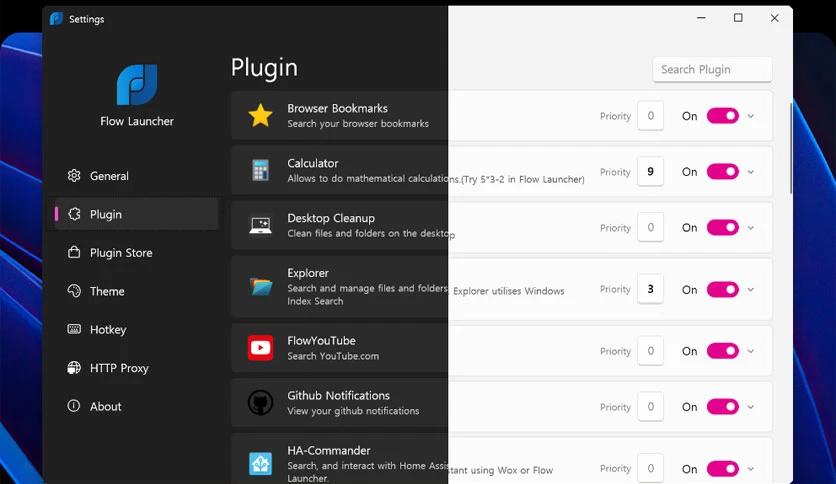
Task: Click the Hotkey keyboard icon
Action: [74, 329]
